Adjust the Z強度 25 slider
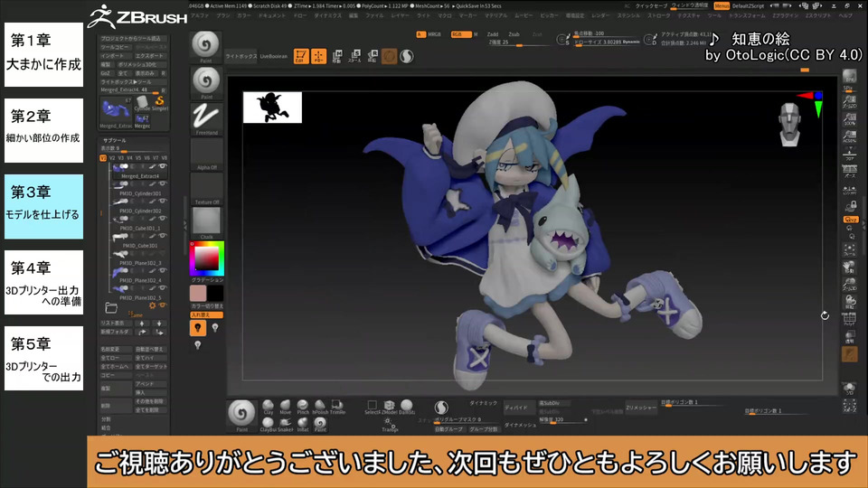868x488 pixels. point(521,43)
